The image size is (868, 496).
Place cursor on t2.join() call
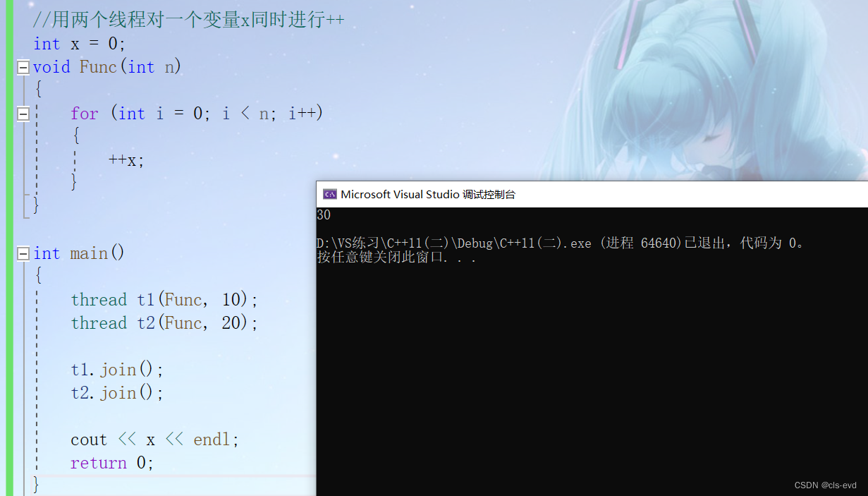point(117,393)
